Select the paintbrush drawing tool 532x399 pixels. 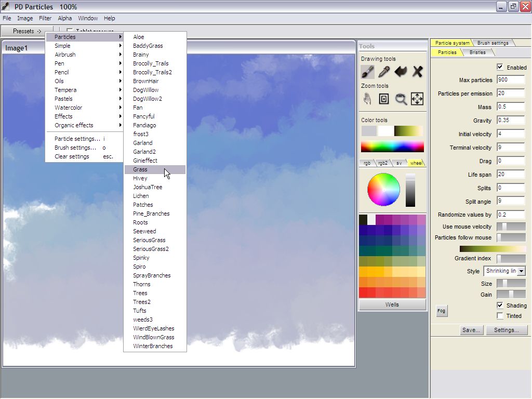[x=368, y=72]
